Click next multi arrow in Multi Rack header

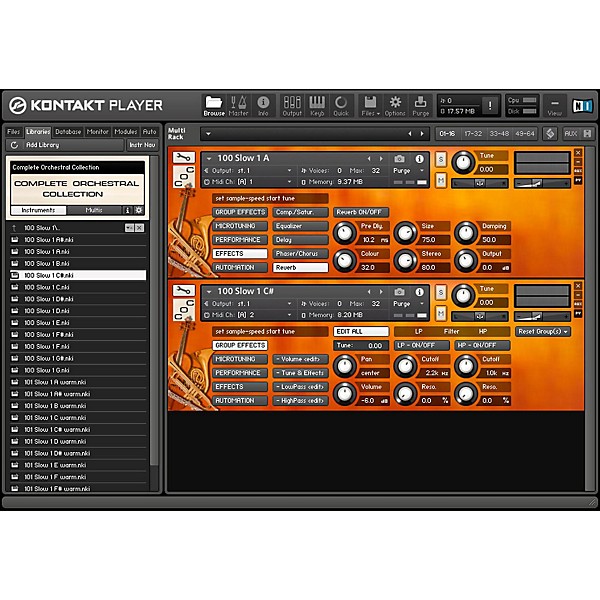[422, 134]
